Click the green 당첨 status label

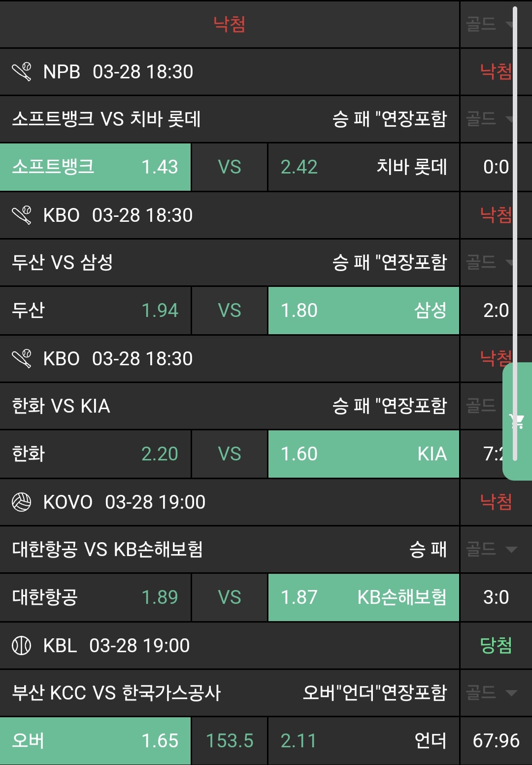[x=496, y=646]
